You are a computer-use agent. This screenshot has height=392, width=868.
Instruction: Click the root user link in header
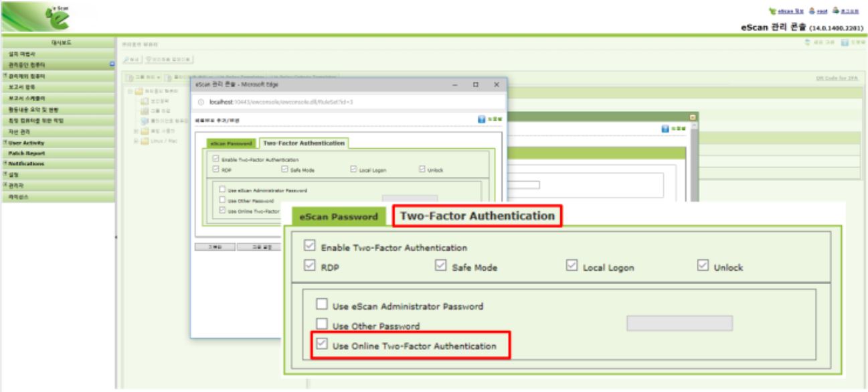(820, 12)
